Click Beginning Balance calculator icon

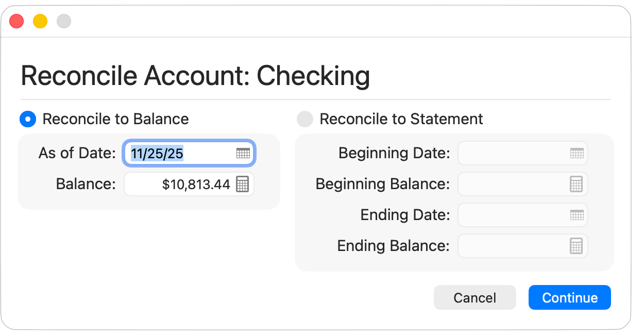pos(576,184)
